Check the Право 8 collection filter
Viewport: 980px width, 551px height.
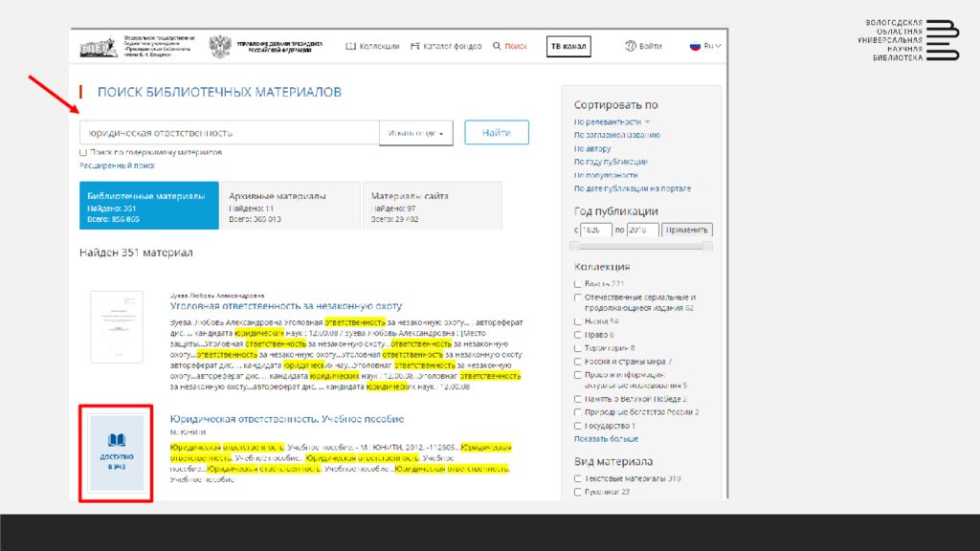[x=577, y=335]
